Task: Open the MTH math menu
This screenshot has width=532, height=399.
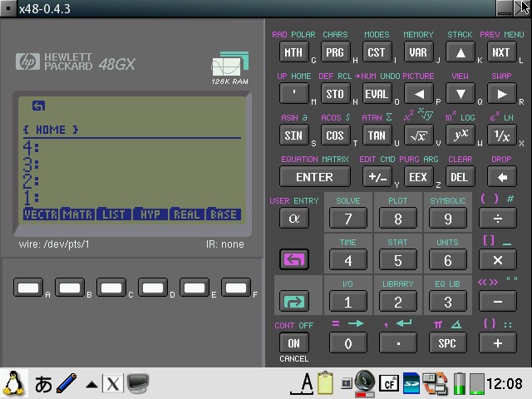Action: click(293, 52)
